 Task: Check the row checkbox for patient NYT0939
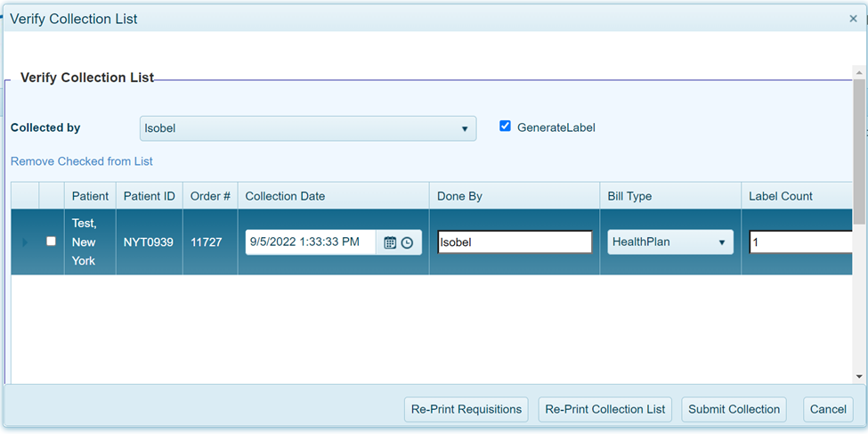(x=51, y=242)
